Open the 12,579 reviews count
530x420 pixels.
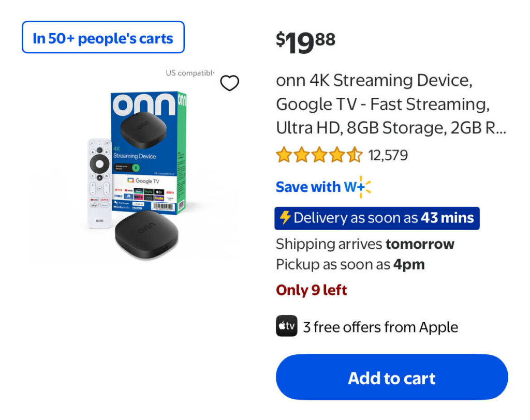pos(388,155)
